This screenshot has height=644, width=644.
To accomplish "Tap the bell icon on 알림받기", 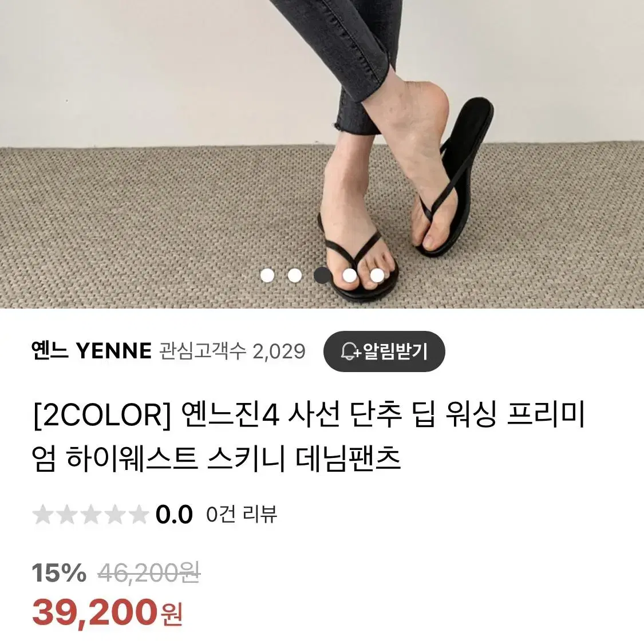I will (350, 351).
